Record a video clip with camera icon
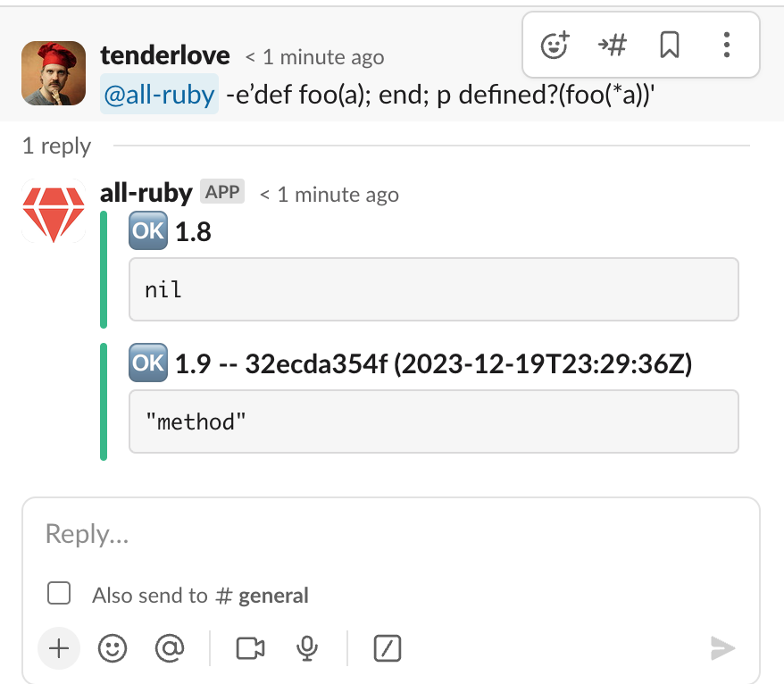784x684 pixels. [x=251, y=648]
